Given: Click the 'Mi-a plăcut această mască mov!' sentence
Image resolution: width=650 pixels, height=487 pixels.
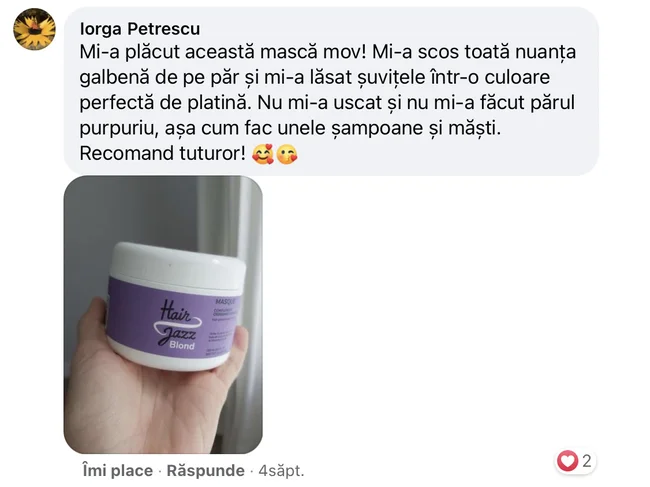Looking at the screenshot, I should (x=223, y=52).
